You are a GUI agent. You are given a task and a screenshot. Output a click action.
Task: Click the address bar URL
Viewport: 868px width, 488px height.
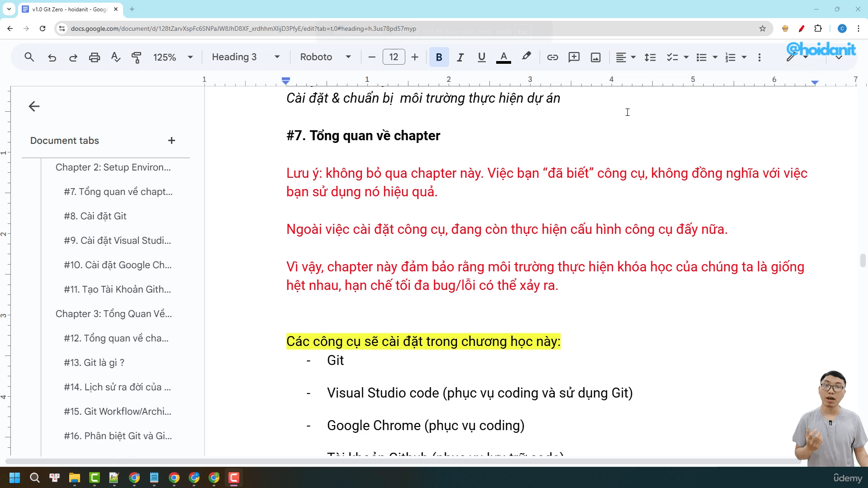pos(243,28)
